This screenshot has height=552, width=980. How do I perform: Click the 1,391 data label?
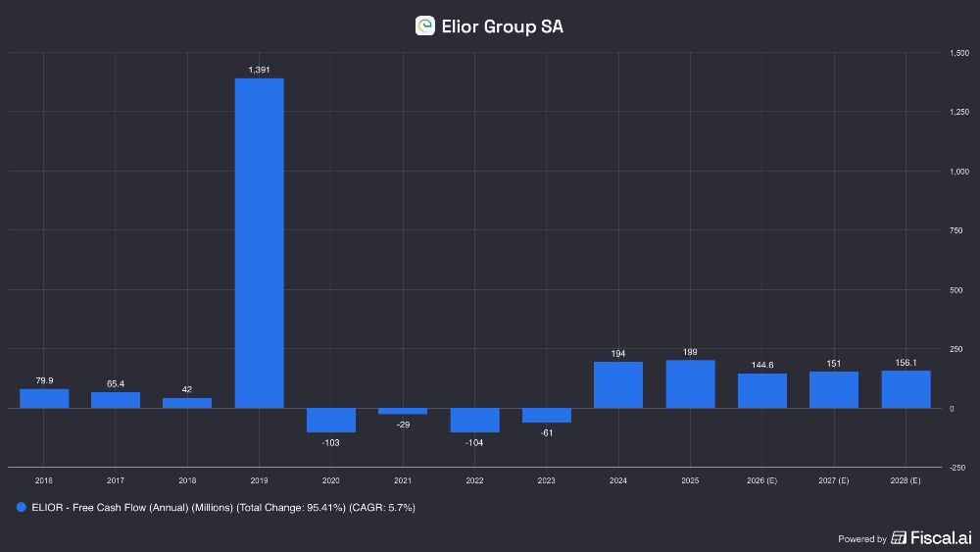click(x=260, y=70)
